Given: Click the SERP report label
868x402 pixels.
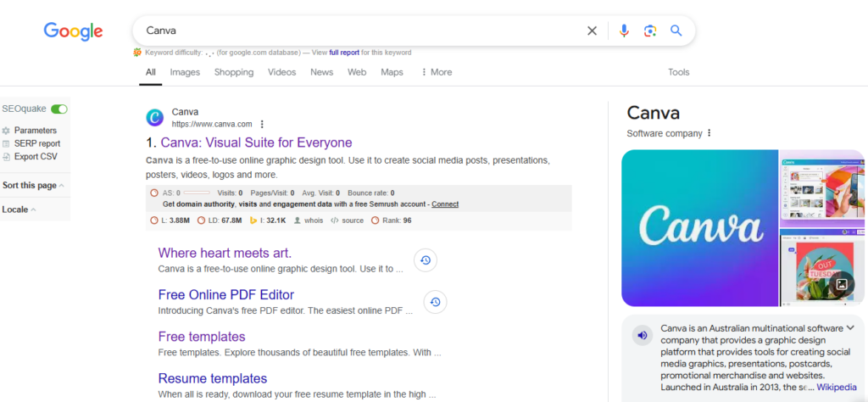Looking at the screenshot, I should (37, 143).
